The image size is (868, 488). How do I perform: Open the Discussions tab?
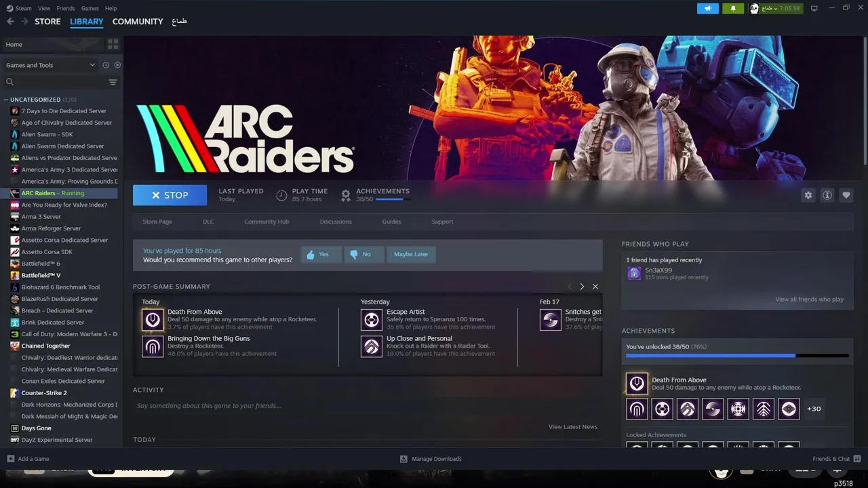pyautogui.click(x=336, y=222)
